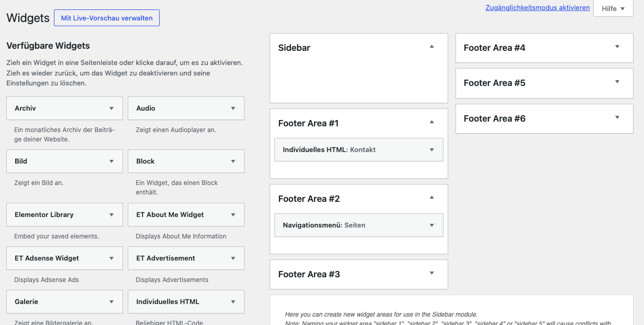Expand Footer Area #3 arrow

(432, 273)
